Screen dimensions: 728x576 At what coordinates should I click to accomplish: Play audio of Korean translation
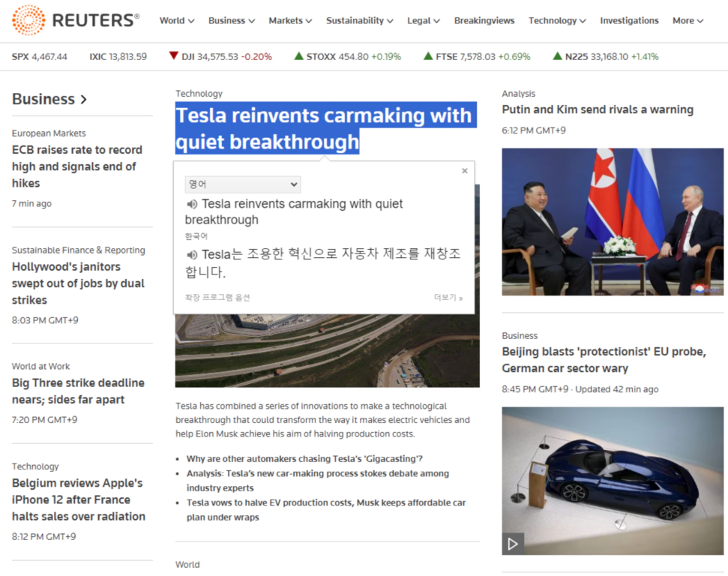pyautogui.click(x=192, y=254)
